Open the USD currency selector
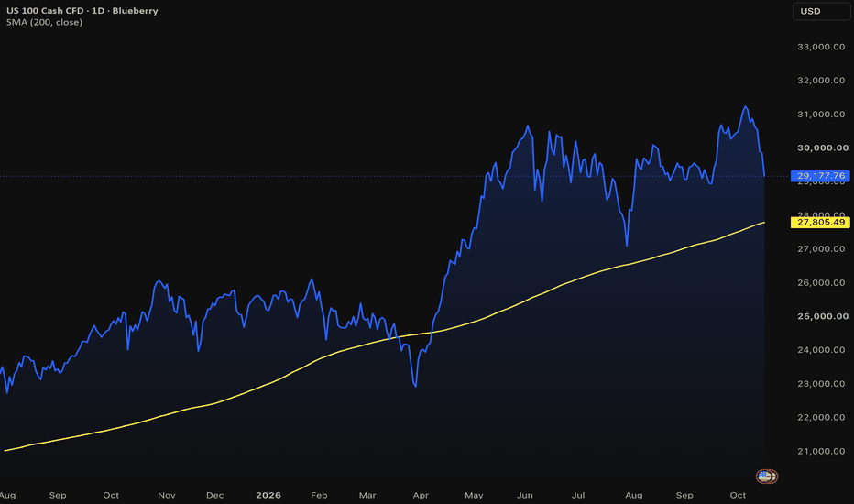854x504 pixels. point(823,11)
